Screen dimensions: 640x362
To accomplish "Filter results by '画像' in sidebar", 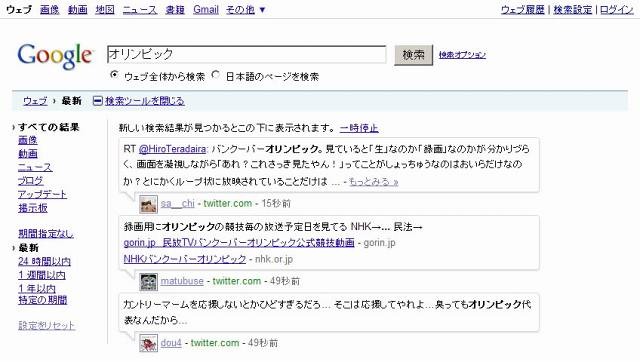I will point(28,140).
